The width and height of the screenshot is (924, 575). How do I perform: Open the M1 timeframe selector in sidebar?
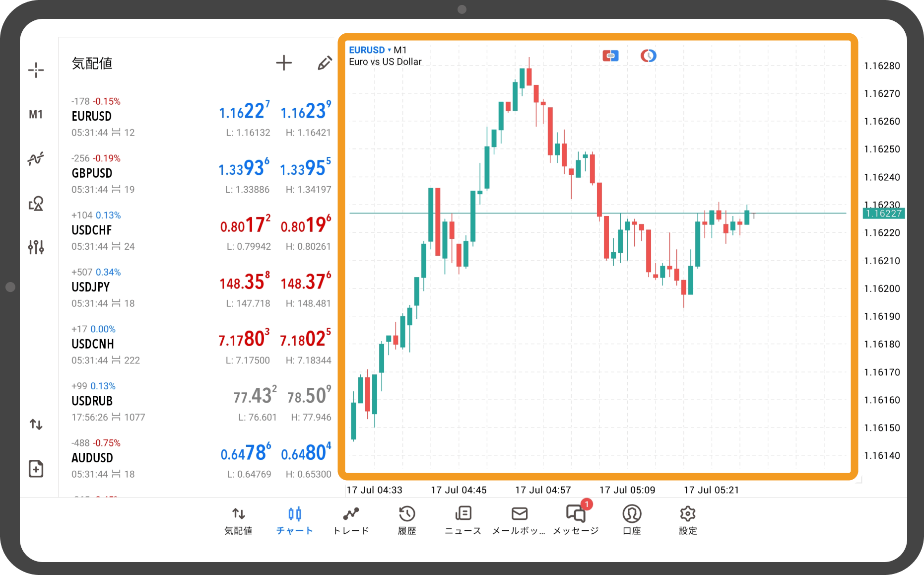(x=36, y=115)
